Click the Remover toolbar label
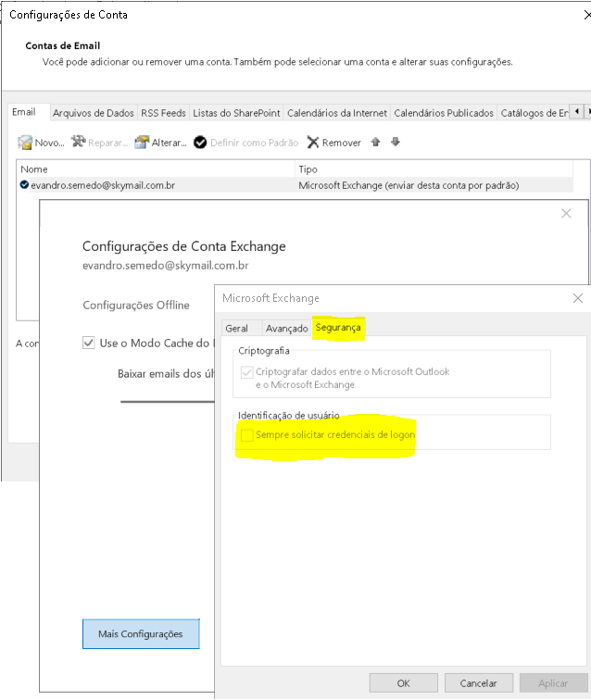This screenshot has width=591, height=700. pos(342,143)
